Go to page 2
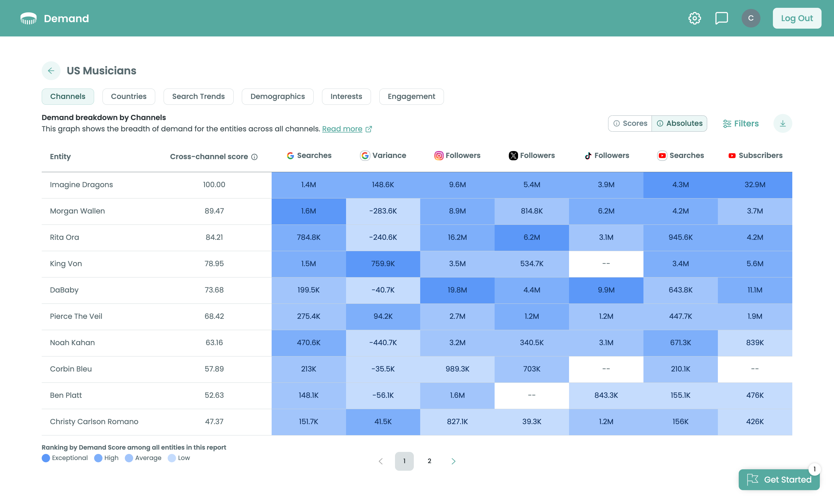Screen dimensions: 834x504 tap(429, 461)
